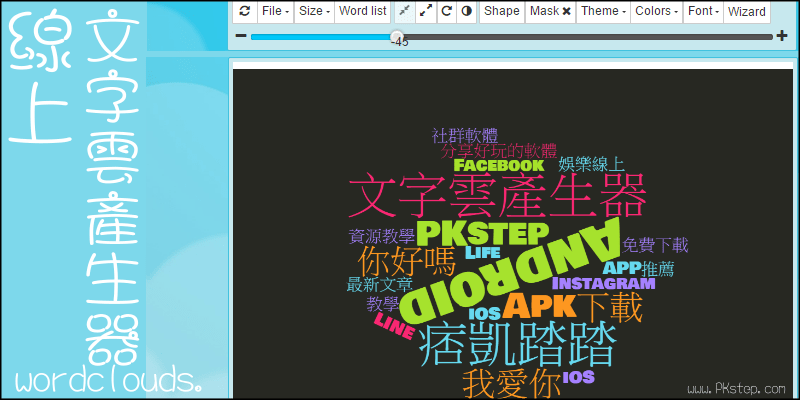
Task: Open the Size dropdown menu
Action: coord(314,11)
